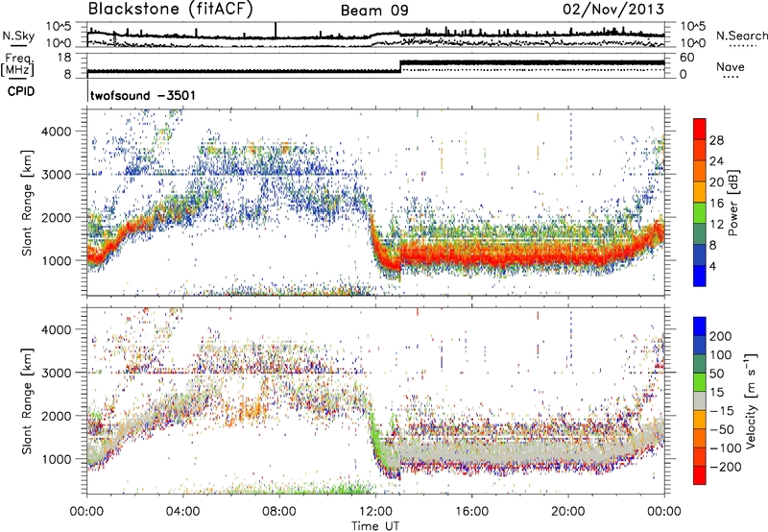Click the Blackstone (fitACF) title
This screenshot has width=768, height=532.
[x=170, y=10]
